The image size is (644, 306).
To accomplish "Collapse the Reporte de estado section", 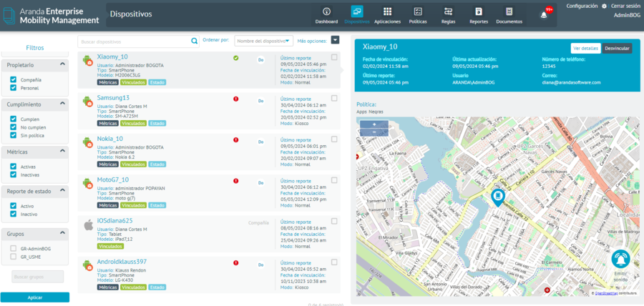I will coord(62,190).
